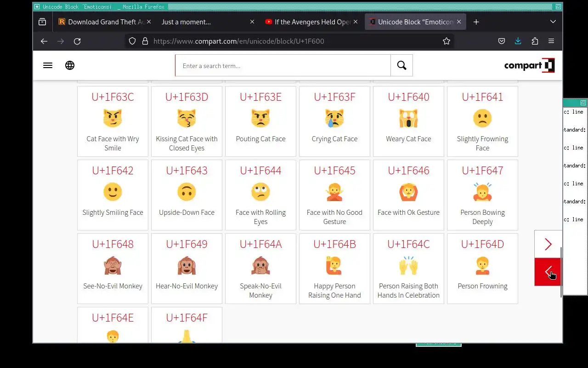Go back with the browser back arrow
Viewport: 588px width, 368px height.
44,41
